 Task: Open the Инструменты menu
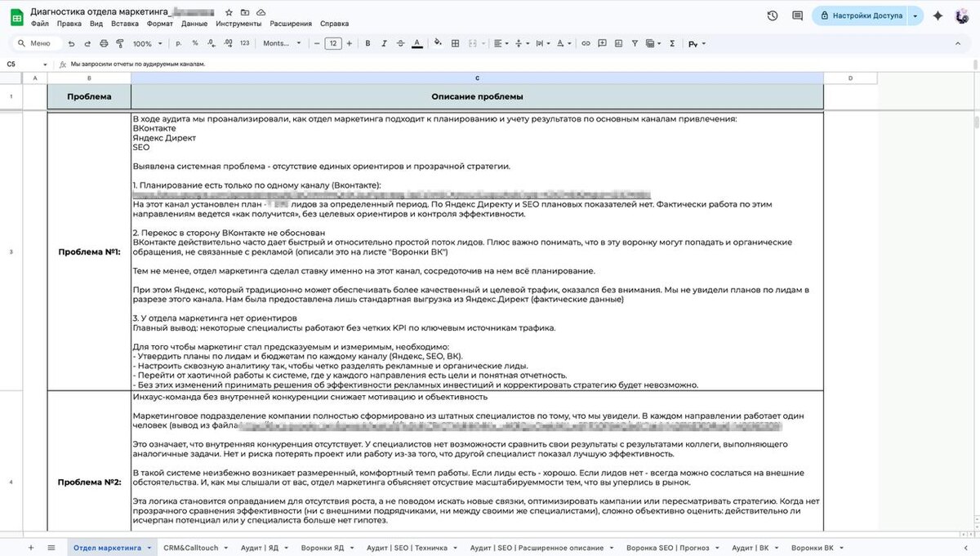[x=238, y=24]
